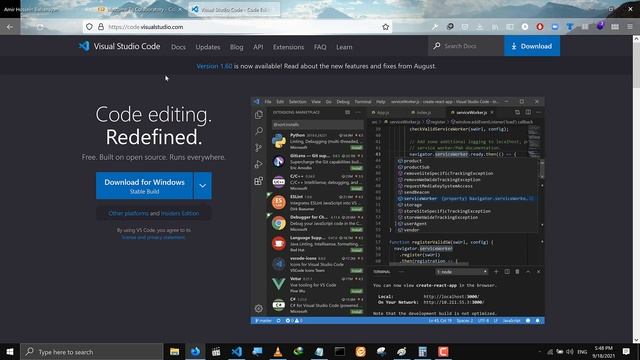The width and height of the screenshot is (640, 360).
Task: Open the Updates navigation item
Action: 208,47
